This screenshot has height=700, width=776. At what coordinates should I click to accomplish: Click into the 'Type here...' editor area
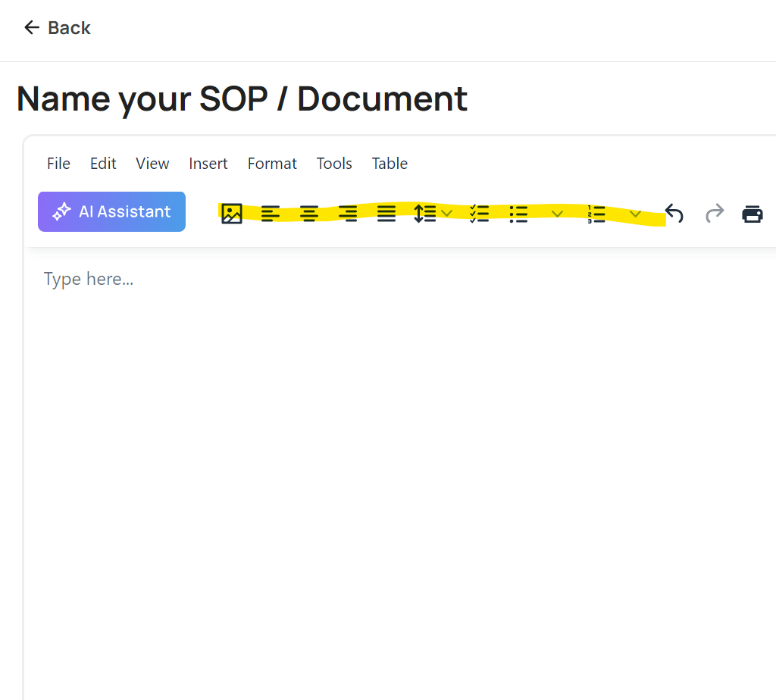click(89, 279)
